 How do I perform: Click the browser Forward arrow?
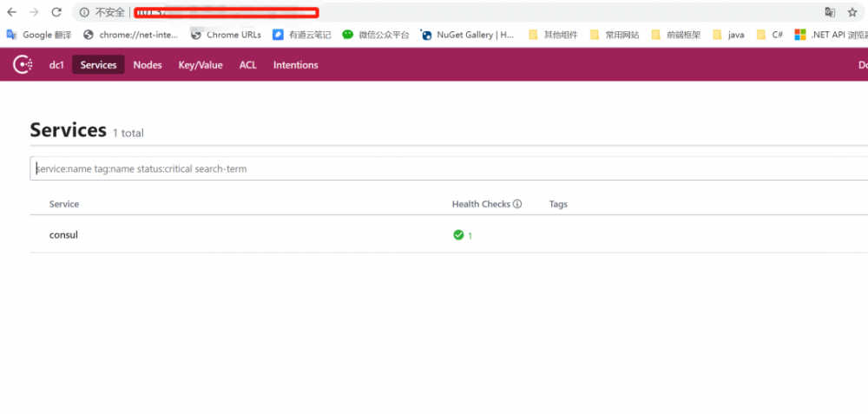(34, 12)
